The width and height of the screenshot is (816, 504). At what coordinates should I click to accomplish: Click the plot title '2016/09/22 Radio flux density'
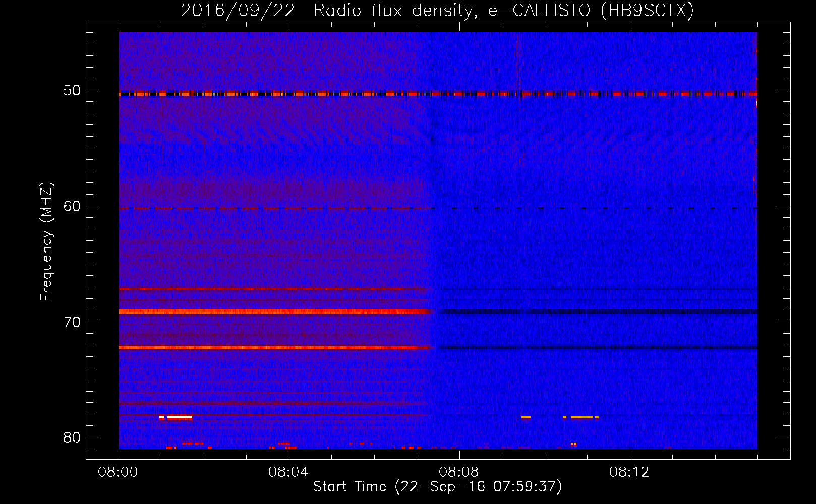pyautogui.click(x=330, y=10)
